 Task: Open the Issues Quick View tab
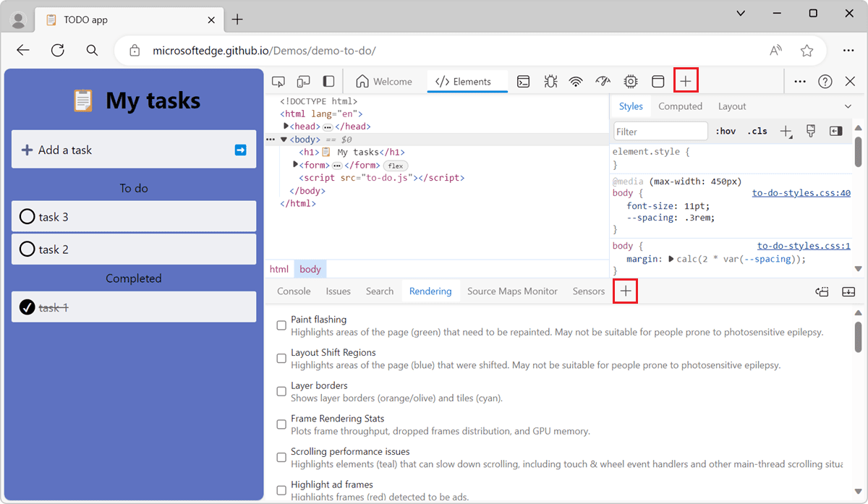click(x=338, y=291)
